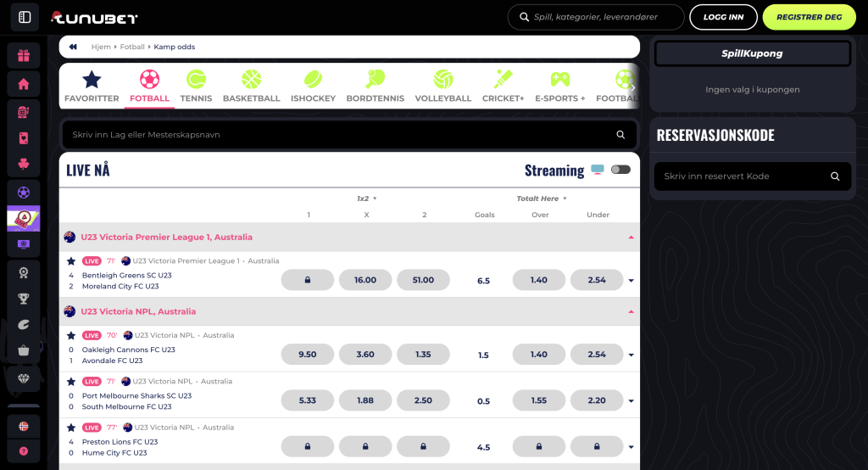Expand more markets for Port Melbourne Sharks match
868x470 pixels.
[631, 400]
